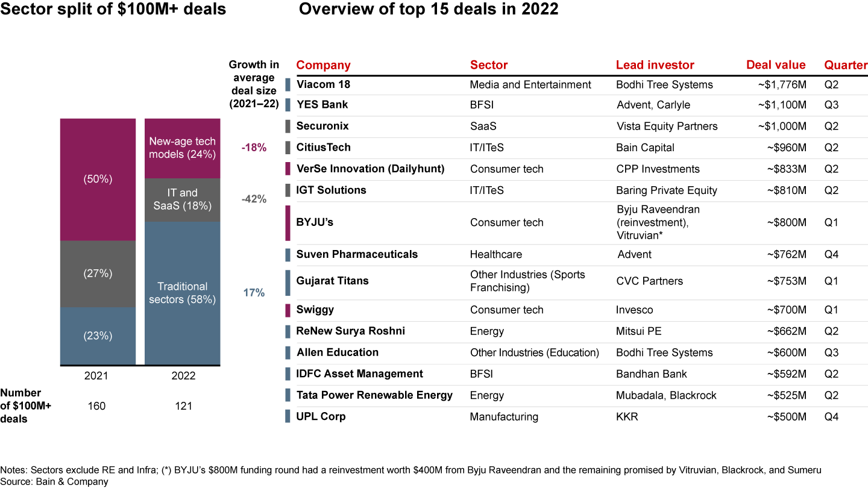Select the Sector column header
This screenshot has width=868, height=488.
pos(488,65)
